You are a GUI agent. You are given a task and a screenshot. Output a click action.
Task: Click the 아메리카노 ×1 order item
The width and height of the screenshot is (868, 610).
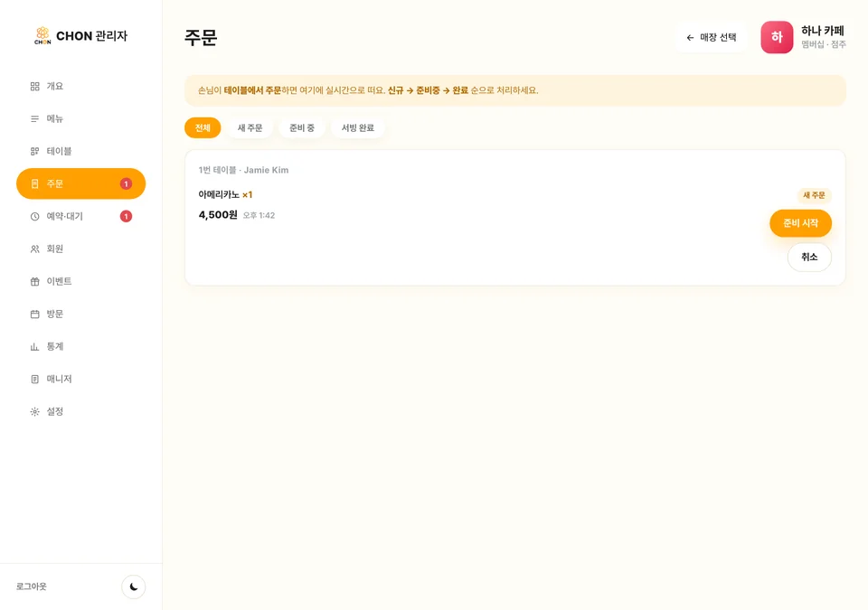(225, 194)
